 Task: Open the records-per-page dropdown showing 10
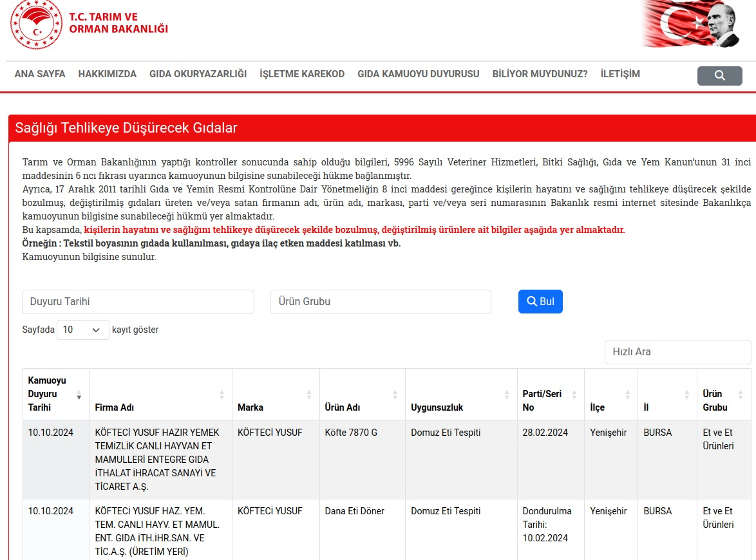pyautogui.click(x=82, y=330)
